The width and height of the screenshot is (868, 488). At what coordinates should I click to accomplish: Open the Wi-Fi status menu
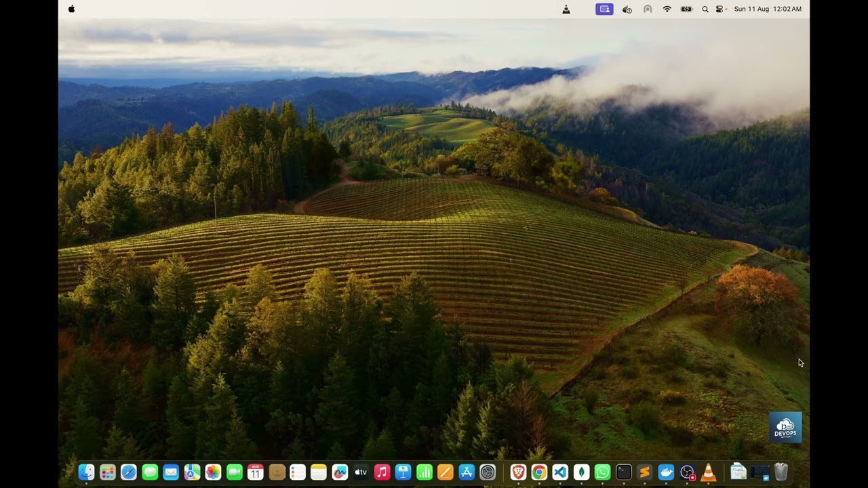667,9
